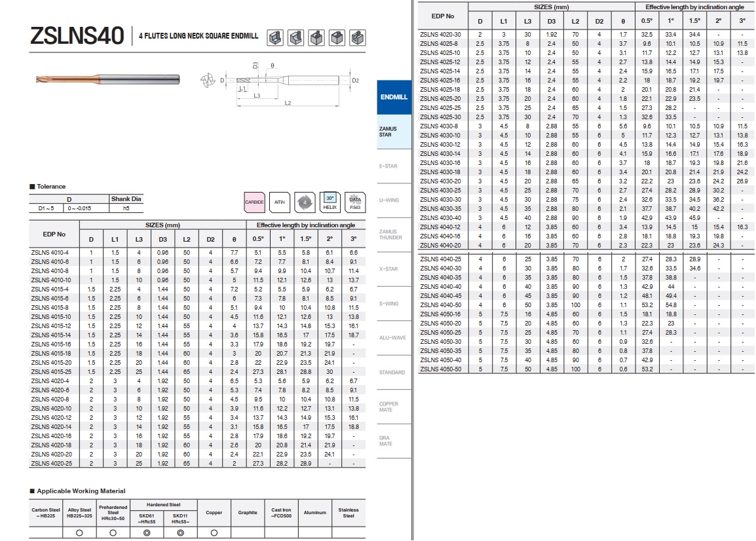Click the 30° HELIX angle icon
Screen dimensions: 756x541
[x=330, y=202]
